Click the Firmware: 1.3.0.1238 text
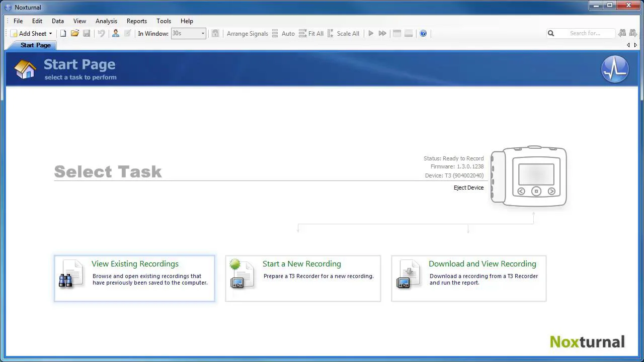The height and width of the screenshot is (362, 644). pos(457,166)
